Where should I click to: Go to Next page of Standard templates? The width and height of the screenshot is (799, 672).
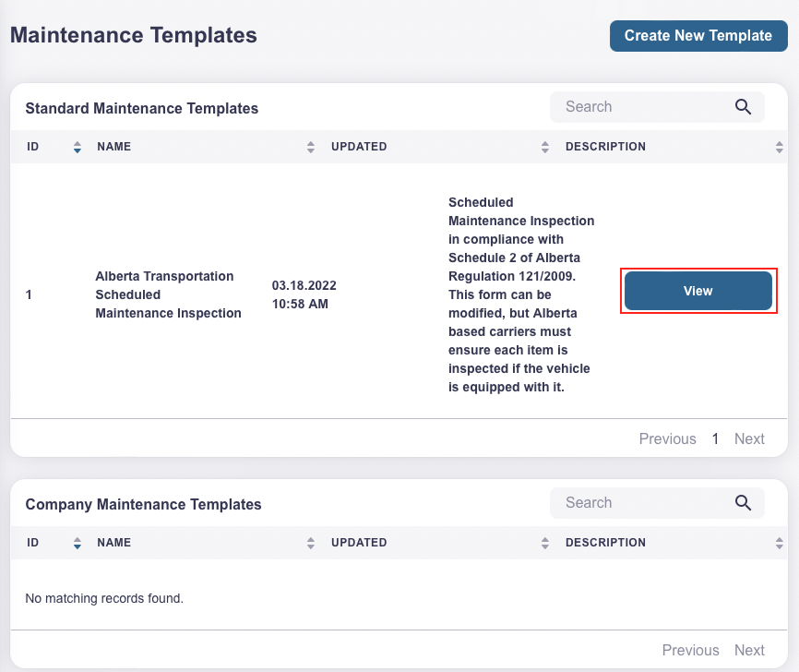point(749,438)
